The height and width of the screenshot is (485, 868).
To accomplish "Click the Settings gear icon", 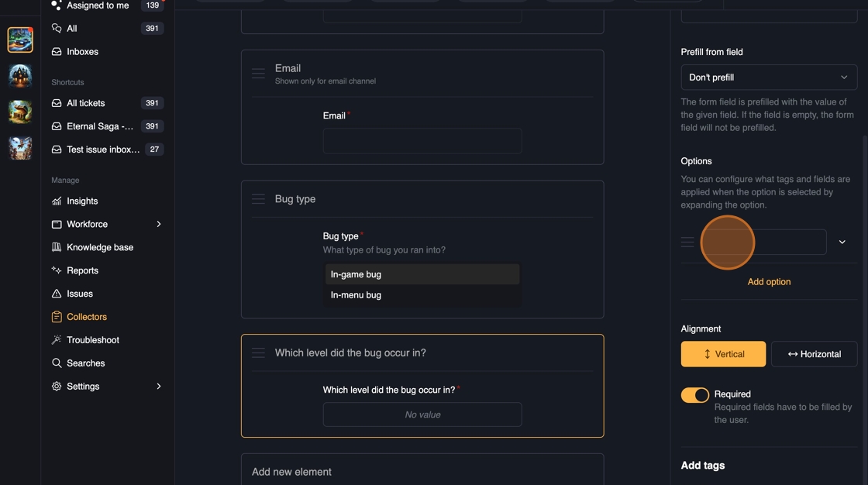I will [x=57, y=387].
